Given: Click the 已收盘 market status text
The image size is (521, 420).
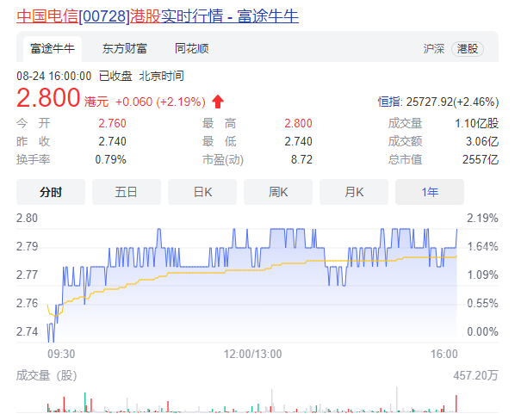Looking at the screenshot, I should pos(115,76).
